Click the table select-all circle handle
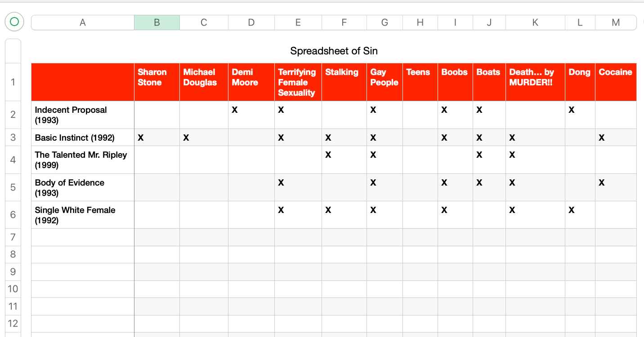644x337 pixels. coord(14,22)
